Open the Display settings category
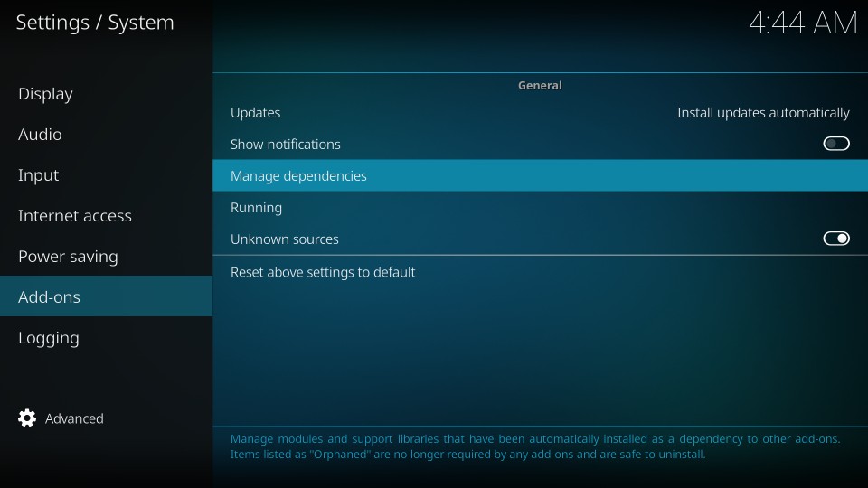The width and height of the screenshot is (868, 488). click(107, 93)
